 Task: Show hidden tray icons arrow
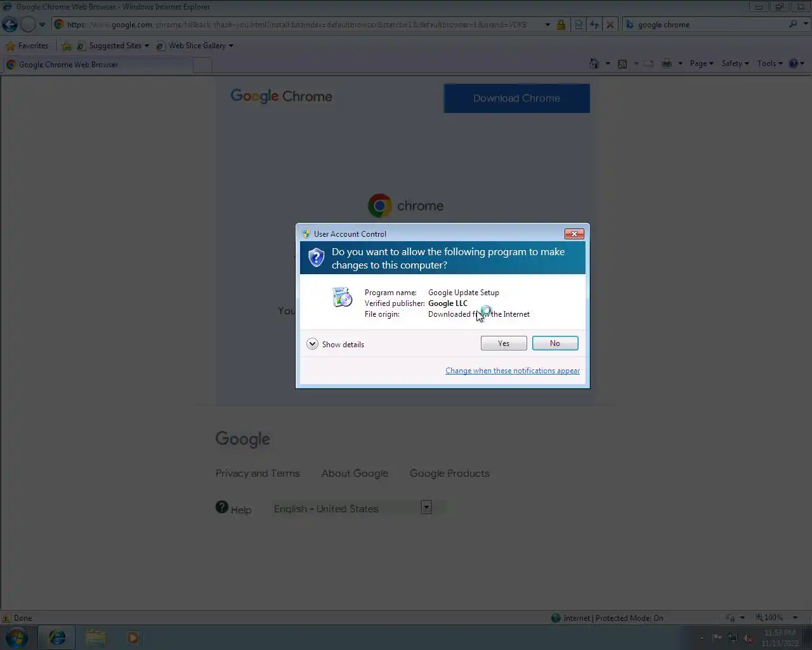click(x=702, y=638)
